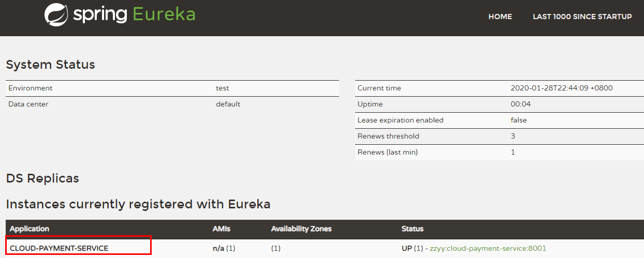This screenshot has height=258, width=644.
Task: Click the Lease expiration enabled false value
Action: pyautogui.click(x=519, y=120)
